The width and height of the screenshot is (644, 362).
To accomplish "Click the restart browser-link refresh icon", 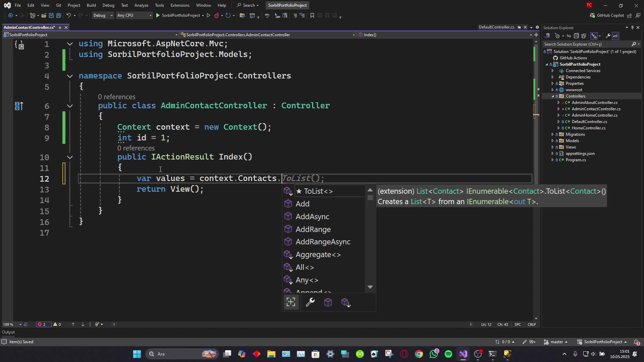I will [x=228, y=15].
